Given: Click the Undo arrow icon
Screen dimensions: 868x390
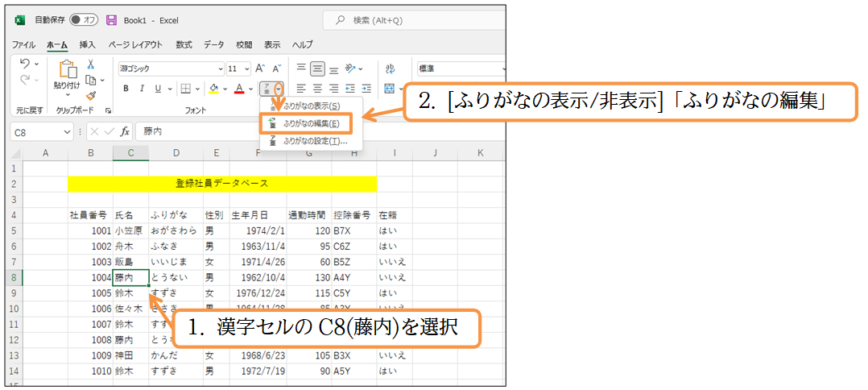Looking at the screenshot, I should 25,64.
